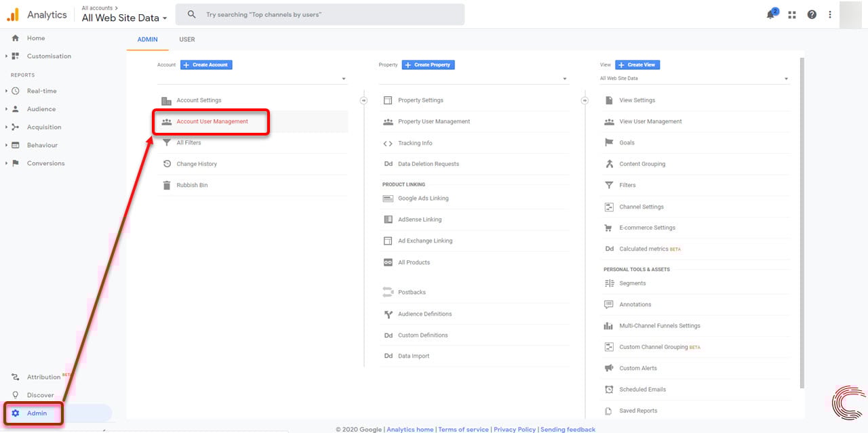The image size is (868, 433).
Task: Open the All Web Site Data view dropdown
Action: 694,79
